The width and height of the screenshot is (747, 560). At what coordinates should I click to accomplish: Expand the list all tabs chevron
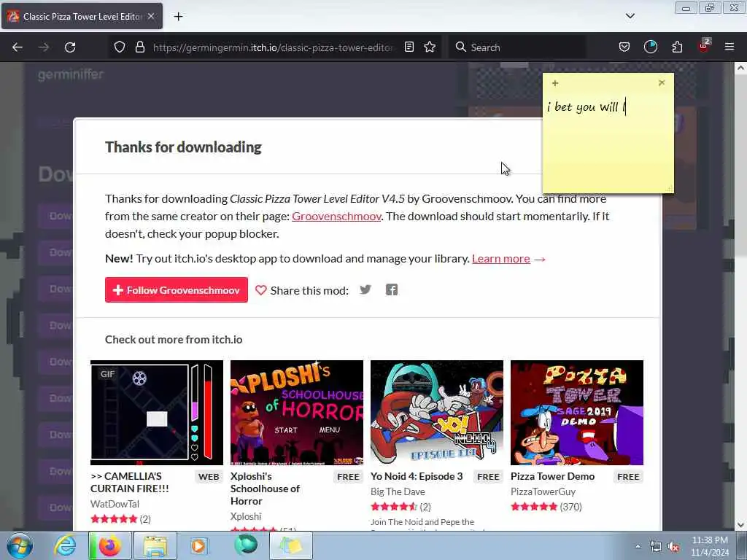click(x=630, y=16)
